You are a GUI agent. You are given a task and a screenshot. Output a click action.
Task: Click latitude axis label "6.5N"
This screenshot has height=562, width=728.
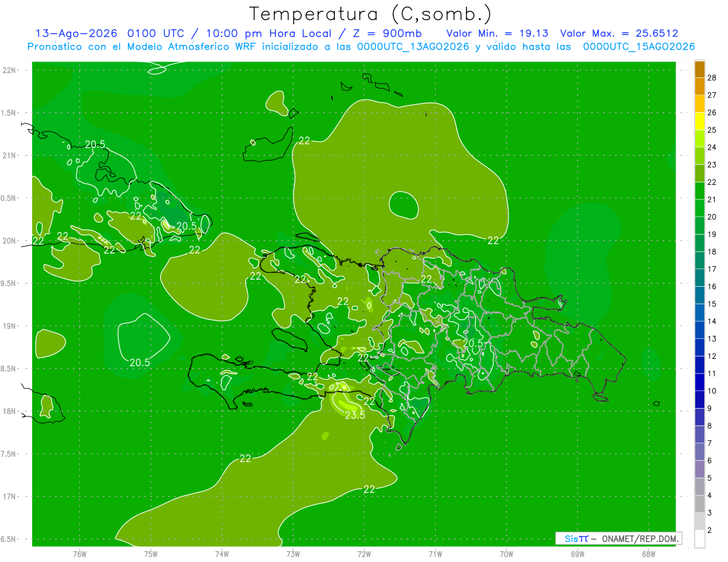tap(9, 539)
